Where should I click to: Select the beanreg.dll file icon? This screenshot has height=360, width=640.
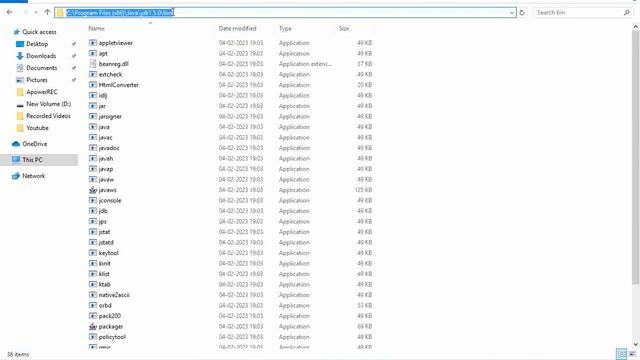point(93,64)
